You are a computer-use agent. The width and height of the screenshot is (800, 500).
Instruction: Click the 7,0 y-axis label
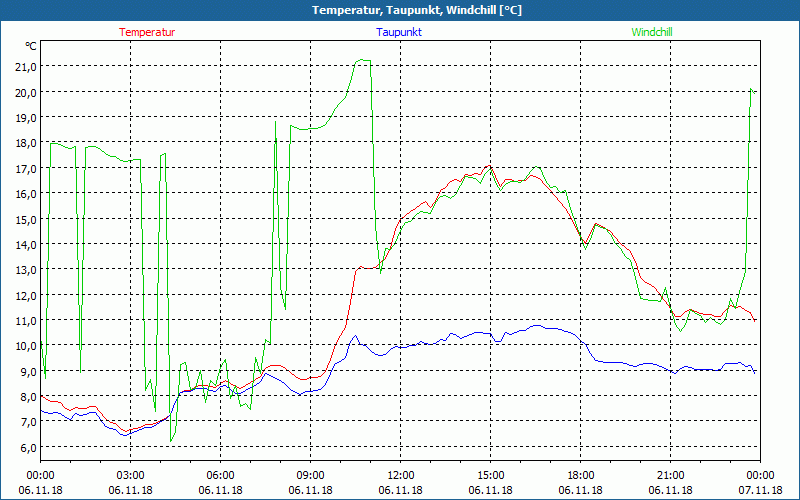coord(29,422)
